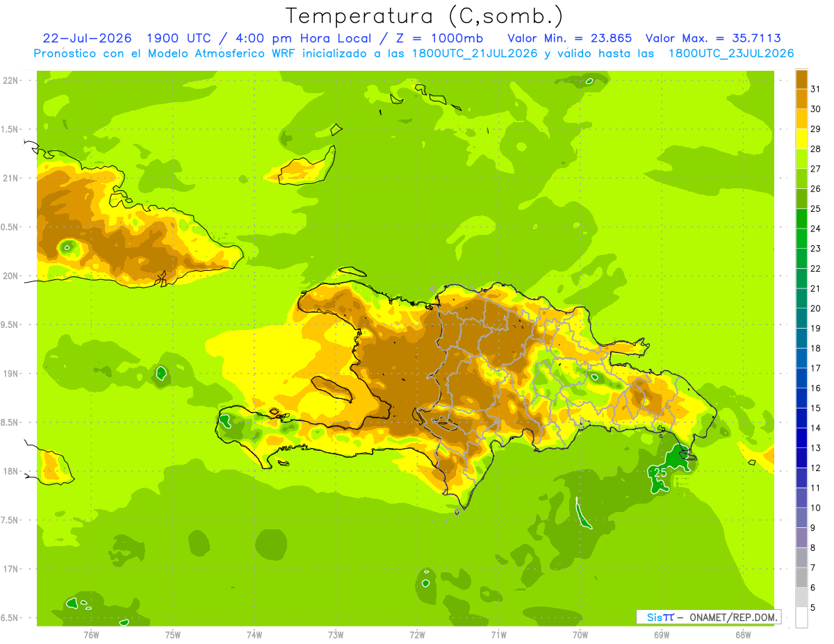The height and width of the screenshot is (644, 834).
Task: Click the legend value "19"
Action: (816, 328)
